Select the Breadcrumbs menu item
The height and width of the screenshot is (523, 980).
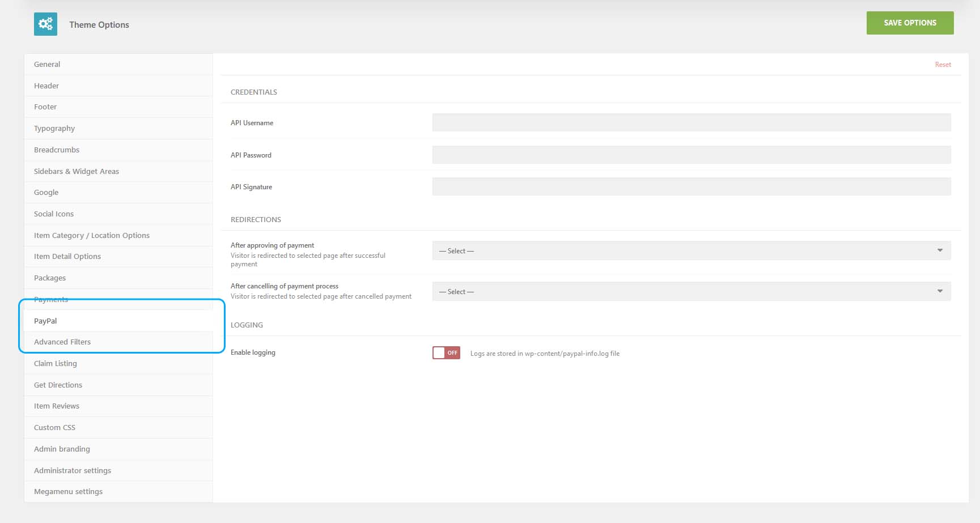(x=118, y=150)
